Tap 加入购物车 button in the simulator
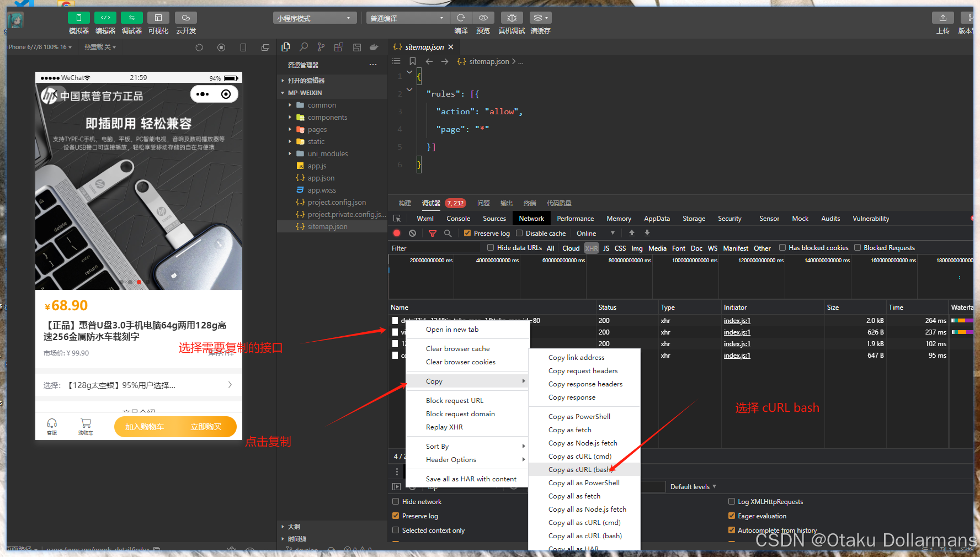Screen dimensions: 980x557 coord(144,426)
